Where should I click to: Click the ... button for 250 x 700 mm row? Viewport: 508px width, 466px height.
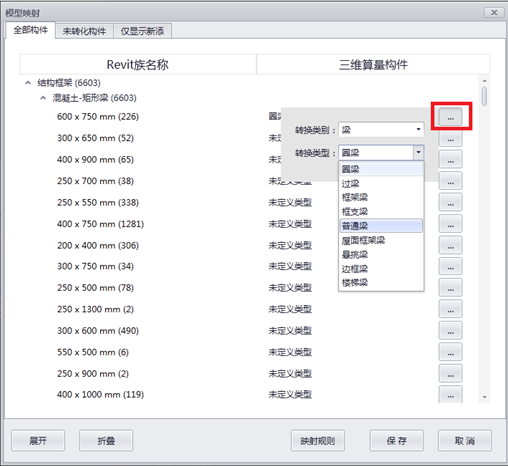pyautogui.click(x=450, y=181)
